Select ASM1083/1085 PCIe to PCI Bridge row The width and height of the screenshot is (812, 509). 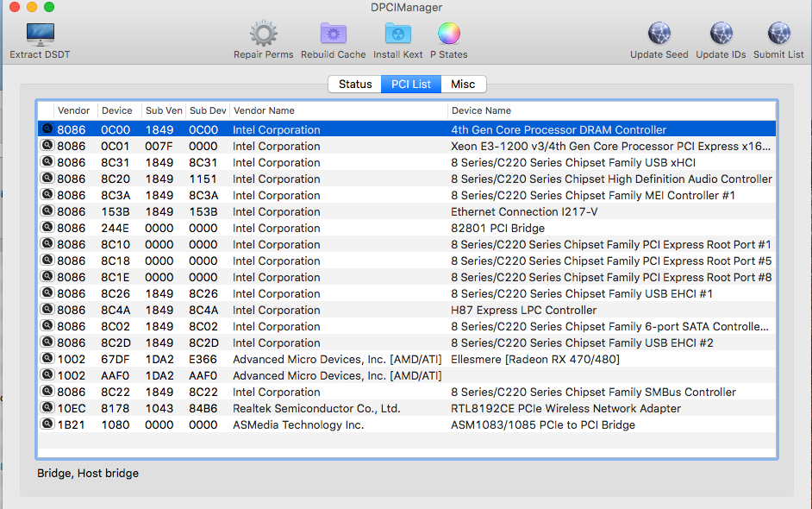click(407, 425)
